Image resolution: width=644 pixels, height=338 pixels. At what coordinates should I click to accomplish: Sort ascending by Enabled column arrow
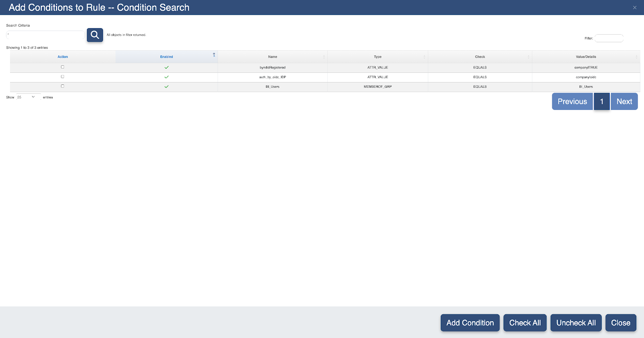214,55
